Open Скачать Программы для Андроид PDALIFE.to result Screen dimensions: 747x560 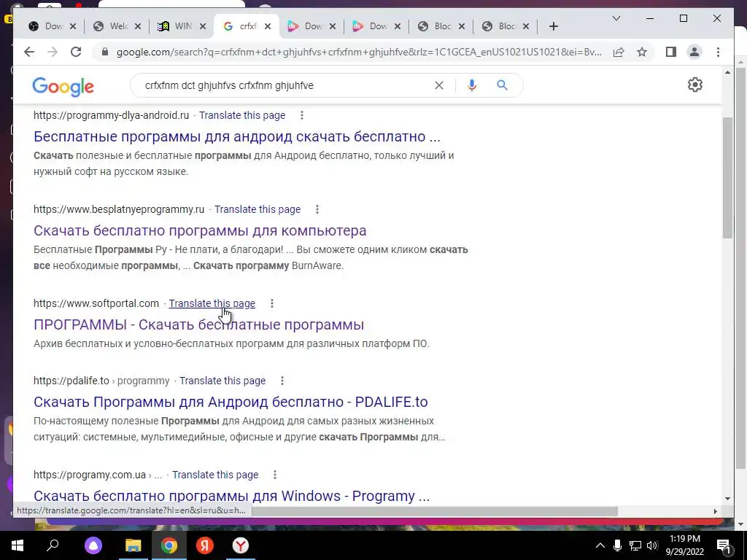pyautogui.click(x=231, y=402)
